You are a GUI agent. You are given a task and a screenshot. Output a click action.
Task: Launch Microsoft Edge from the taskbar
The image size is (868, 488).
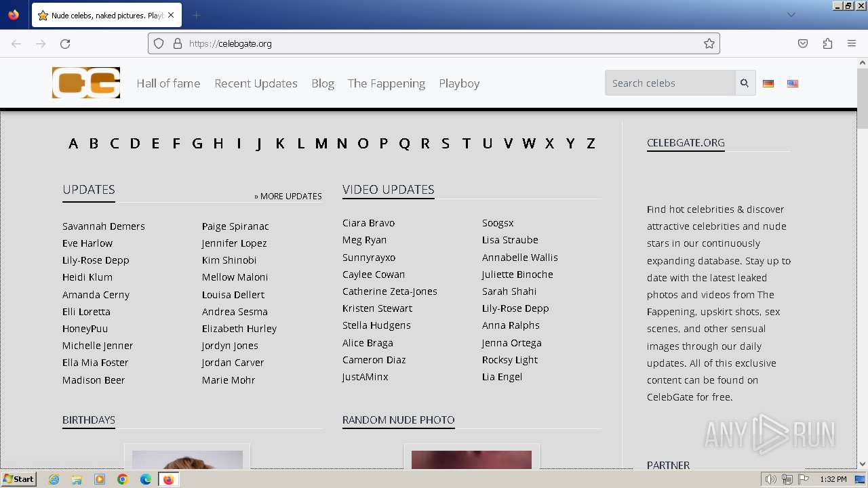coord(146,479)
